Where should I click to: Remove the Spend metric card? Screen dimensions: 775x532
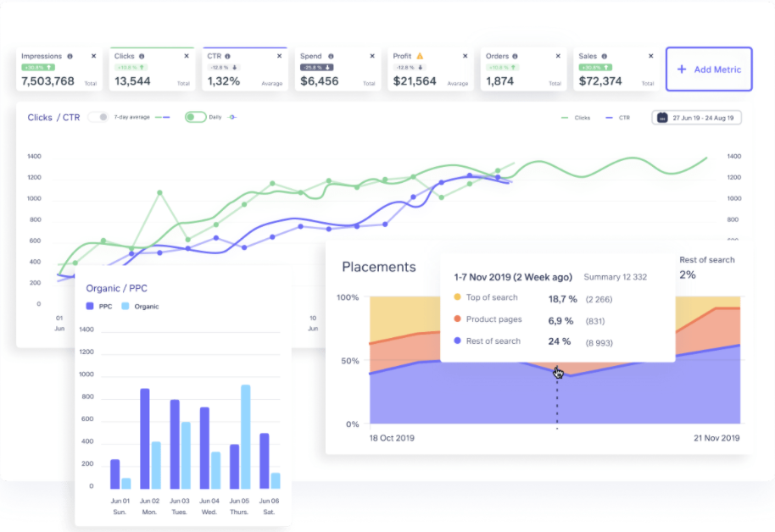[x=371, y=55]
